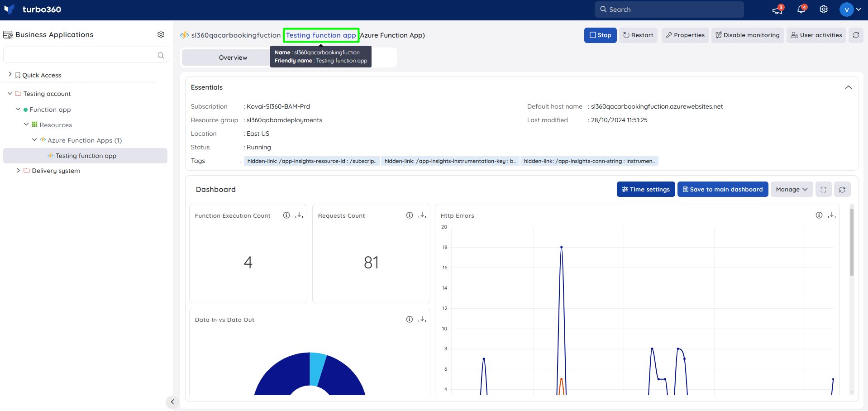The width and height of the screenshot is (868, 411).
Task: Restart the function app
Action: [638, 35]
